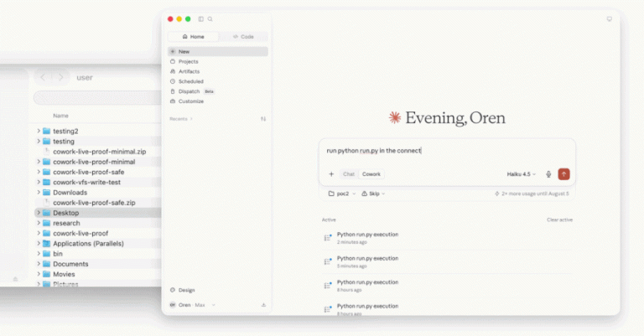Image resolution: width=644 pixels, height=336 pixels.
Task: Open the Skip permissions dropdown
Action: pos(373,194)
